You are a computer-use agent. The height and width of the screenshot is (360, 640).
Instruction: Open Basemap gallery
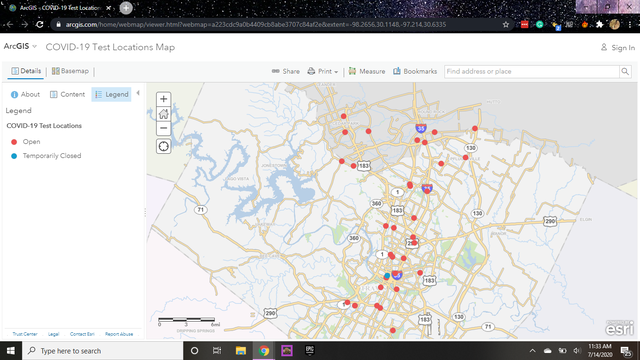pos(70,71)
